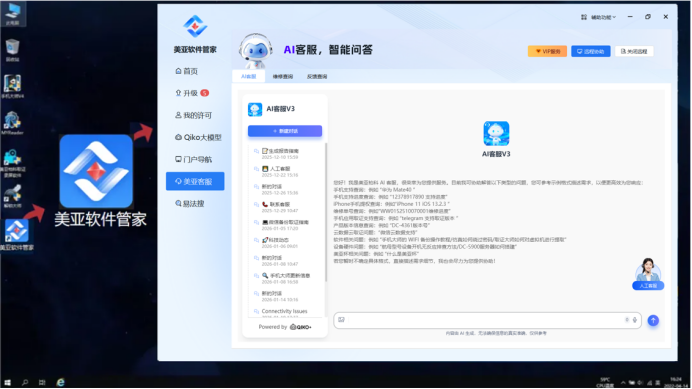
Task: Open the MYReader desktop shortcut
Action: pyautogui.click(x=12, y=123)
